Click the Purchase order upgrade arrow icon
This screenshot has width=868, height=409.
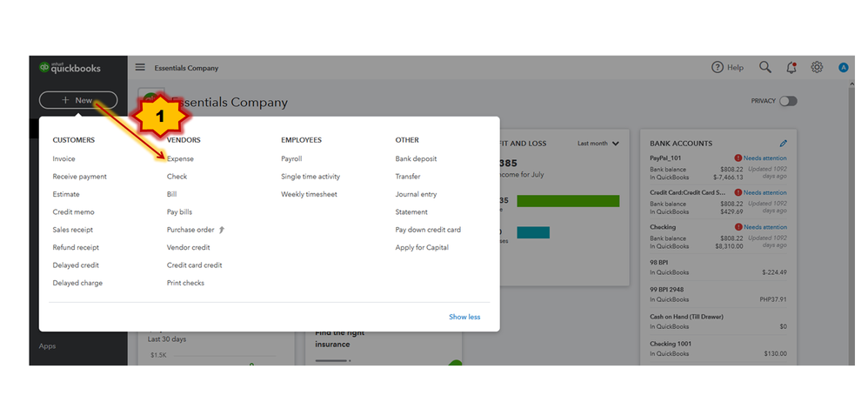(222, 230)
